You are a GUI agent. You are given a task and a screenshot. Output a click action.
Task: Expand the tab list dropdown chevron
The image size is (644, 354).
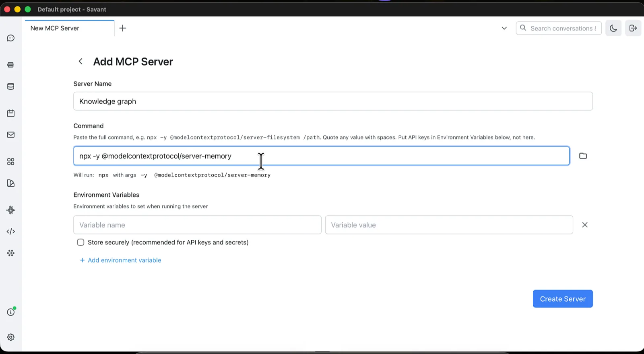[x=504, y=28]
